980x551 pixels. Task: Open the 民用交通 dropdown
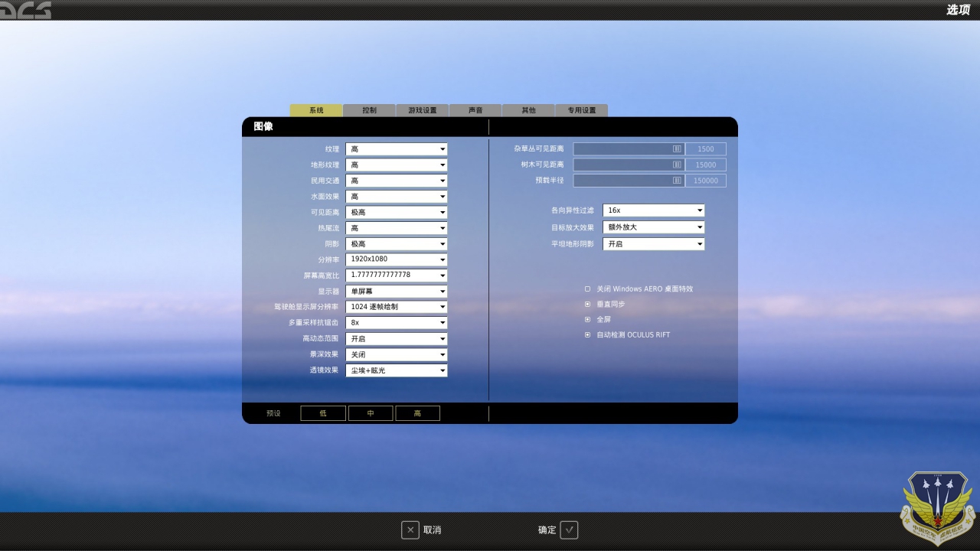pos(397,181)
